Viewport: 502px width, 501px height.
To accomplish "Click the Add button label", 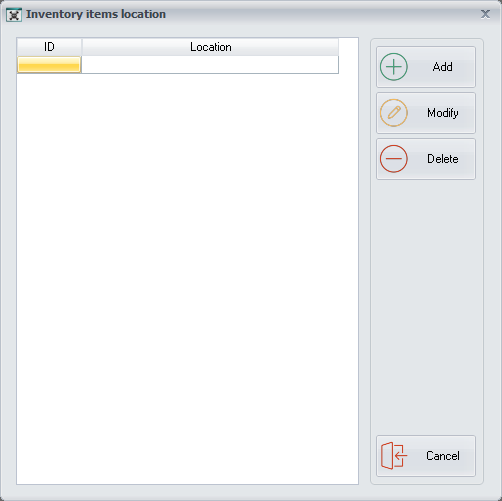I will [x=443, y=67].
